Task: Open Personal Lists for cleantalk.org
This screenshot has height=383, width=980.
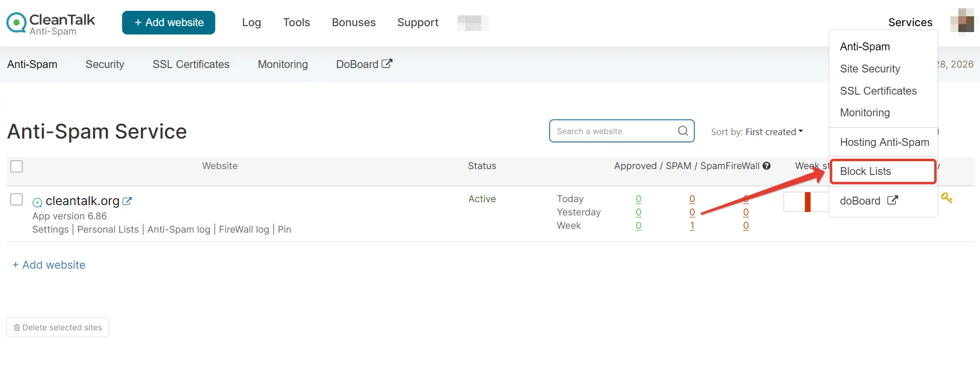Action: point(108,229)
